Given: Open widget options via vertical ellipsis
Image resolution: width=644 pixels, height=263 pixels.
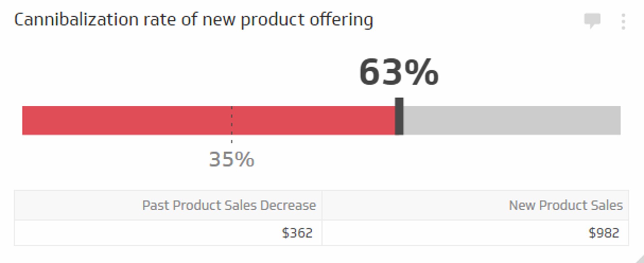Looking at the screenshot, I should point(623,21).
